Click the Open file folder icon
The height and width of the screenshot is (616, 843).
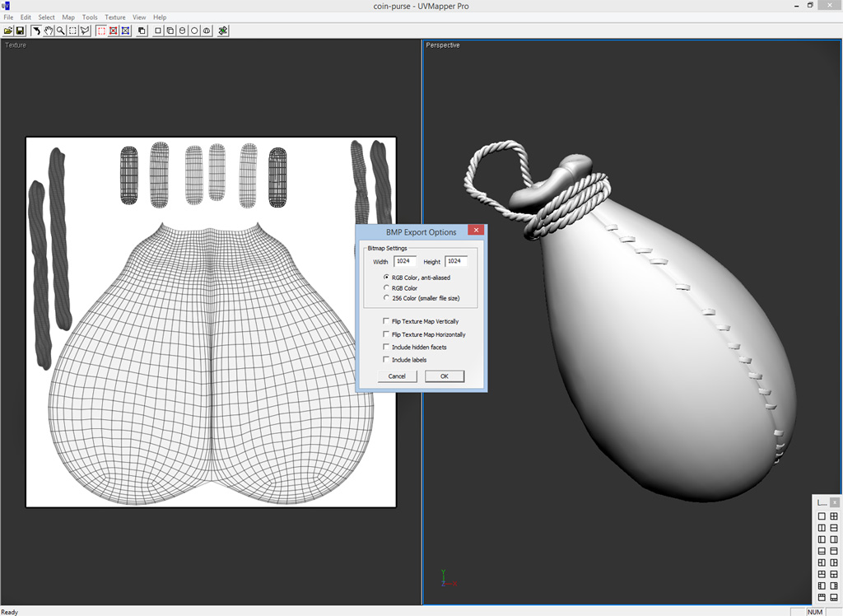coord(8,30)
